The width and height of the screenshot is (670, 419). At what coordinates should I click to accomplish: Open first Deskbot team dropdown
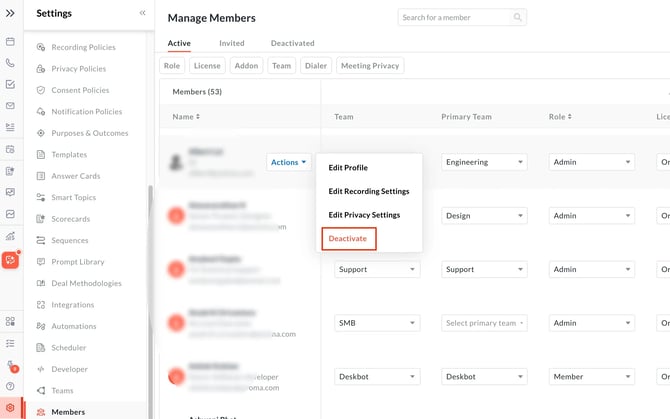coord(377,377)
